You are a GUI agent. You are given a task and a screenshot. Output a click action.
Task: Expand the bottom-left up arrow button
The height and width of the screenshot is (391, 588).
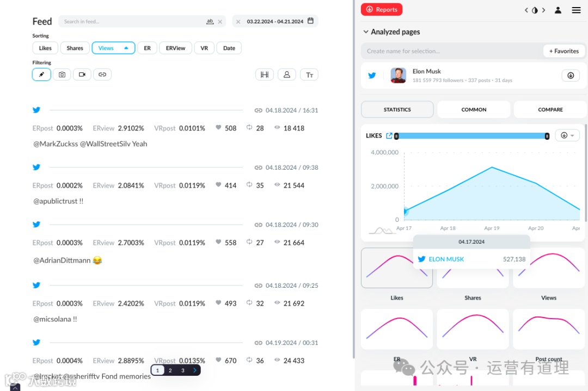(x=15, y=388)
